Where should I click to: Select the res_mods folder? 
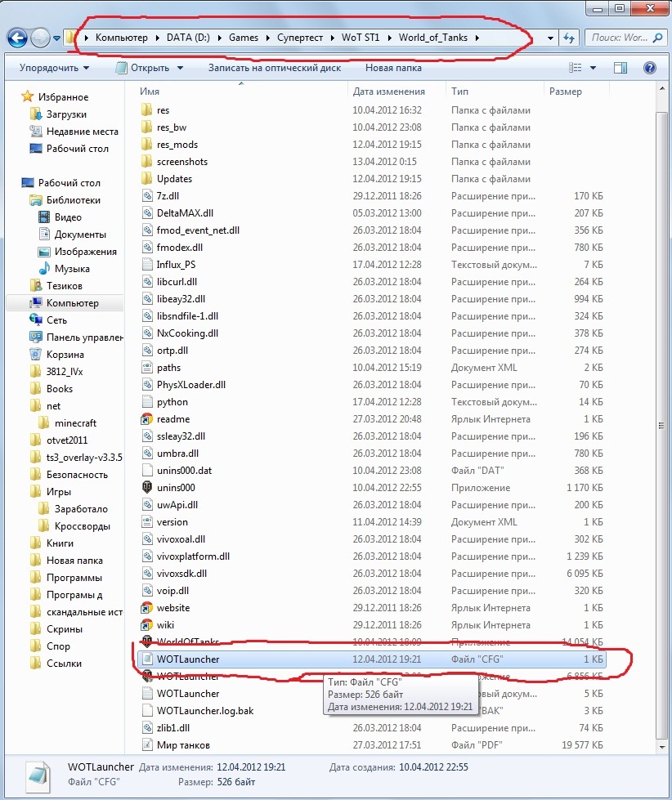(x=177, y=145)
